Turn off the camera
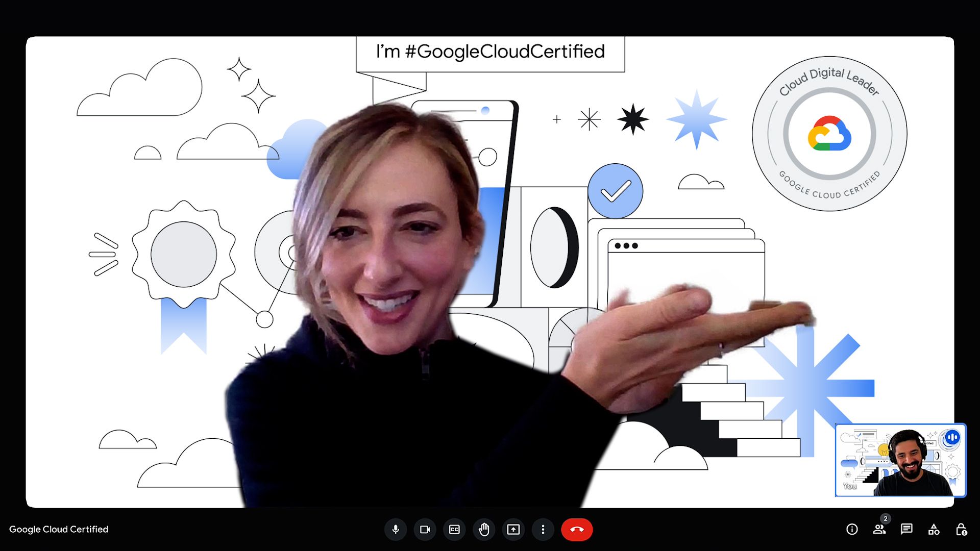 point(425,530)
